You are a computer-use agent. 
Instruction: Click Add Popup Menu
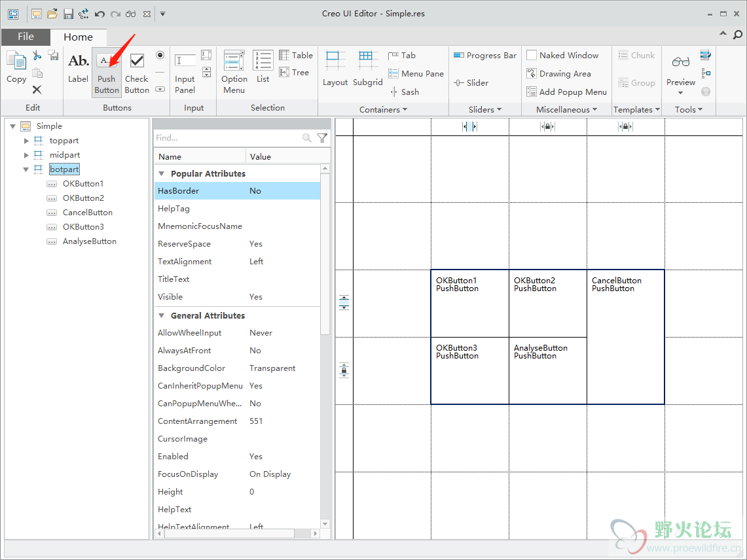click(x=566, y=92)
